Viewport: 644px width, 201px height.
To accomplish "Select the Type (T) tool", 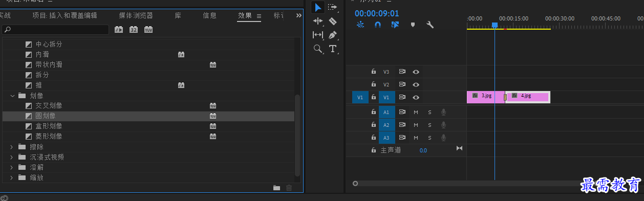I will pyautogui.click(x=333, y=49).
